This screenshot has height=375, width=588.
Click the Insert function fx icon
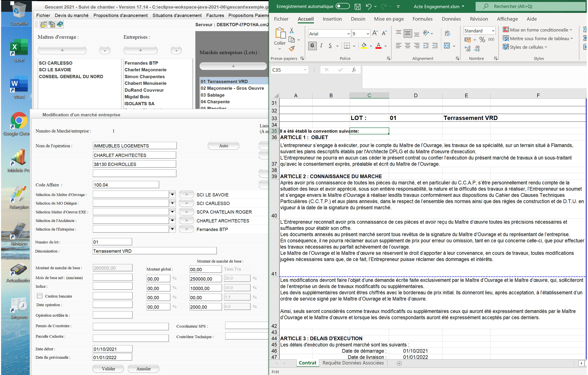click(x=354, y=70)
